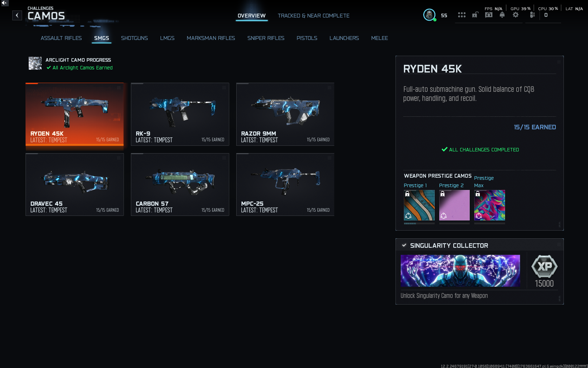Select Pistols category

coord(307,38)
